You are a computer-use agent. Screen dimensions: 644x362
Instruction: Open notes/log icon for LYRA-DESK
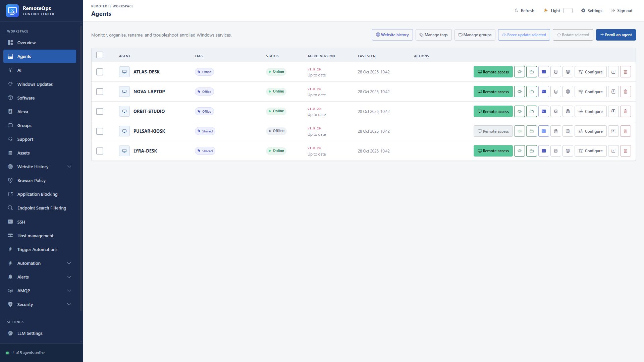click(613, 151)
